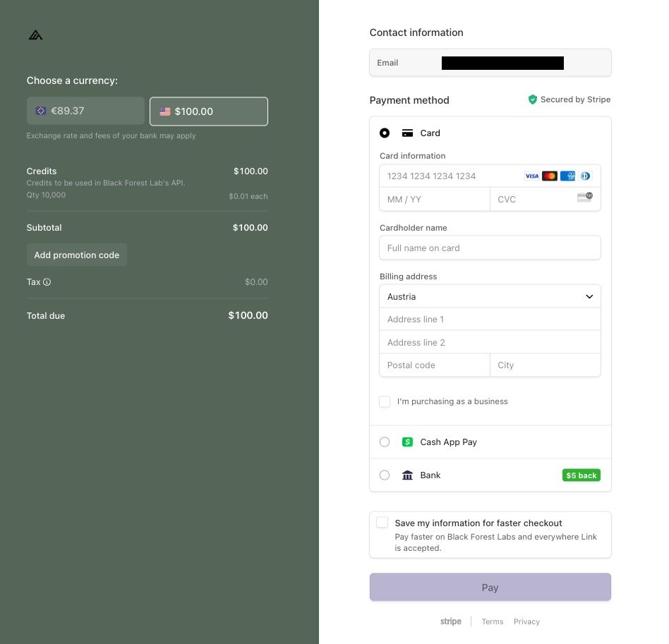This screenshot has height=644, width=669.
Task: Click the Stripe logo in the footer
Action: pyautogui.click(x=450, y=621)
